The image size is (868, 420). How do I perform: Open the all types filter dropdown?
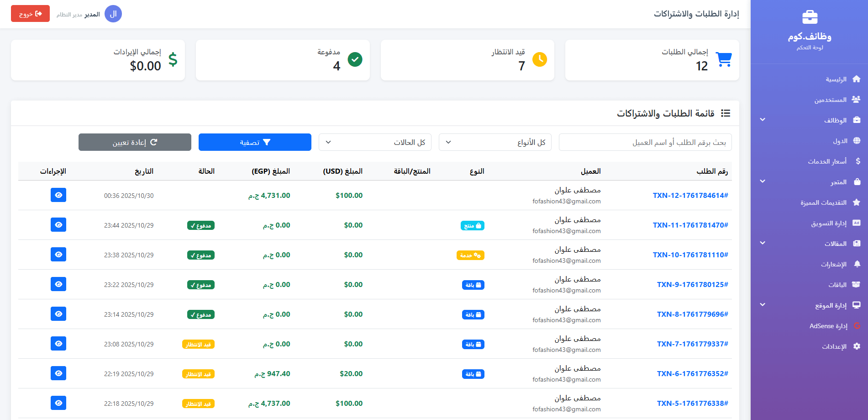point(494,142)
